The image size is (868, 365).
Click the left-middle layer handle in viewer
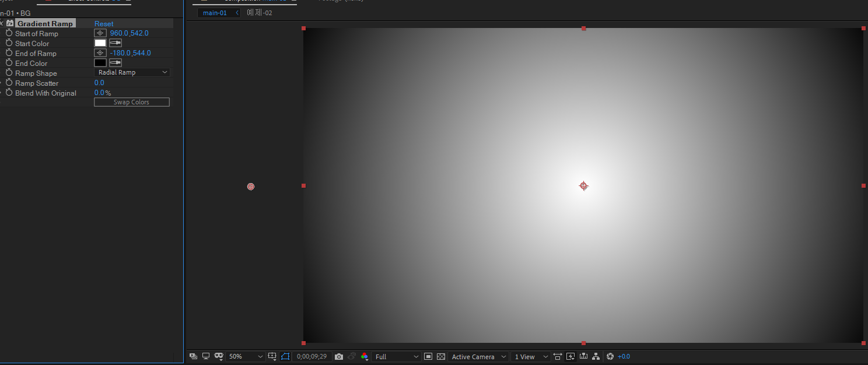(x=303, y=185)
